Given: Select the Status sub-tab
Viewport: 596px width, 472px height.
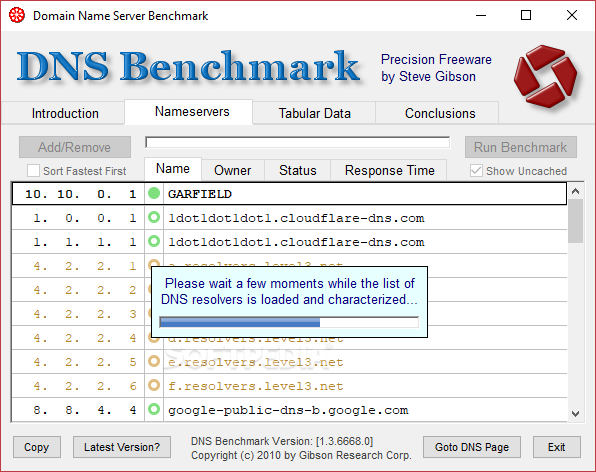Looking at the screenshot, I should point(298,170).
